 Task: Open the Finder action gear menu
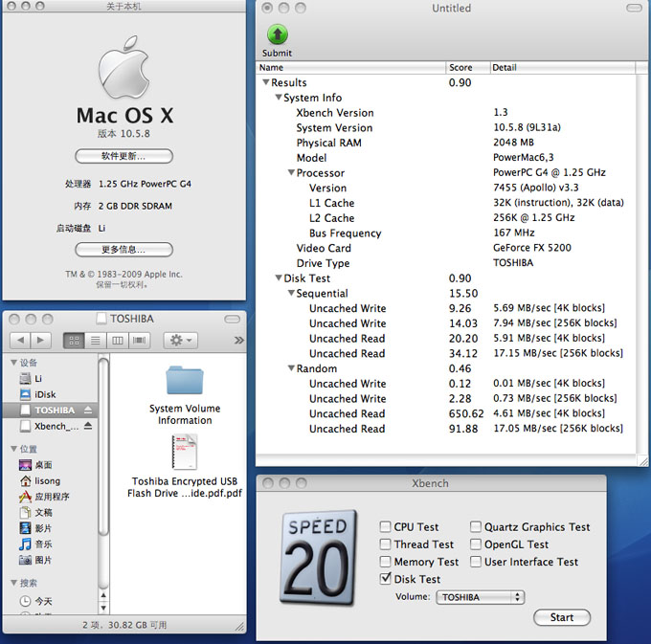[x=181, y=341]
